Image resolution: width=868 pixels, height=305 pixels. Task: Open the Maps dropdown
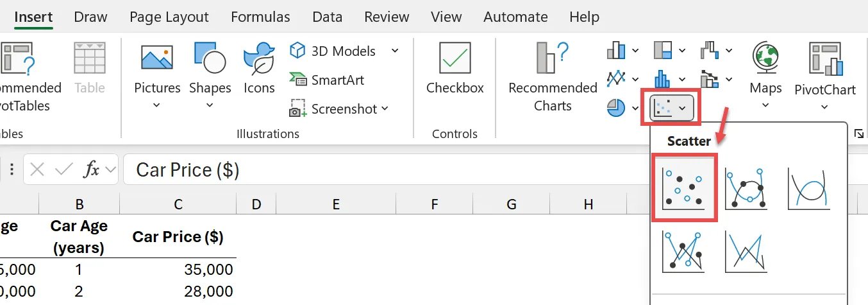coord(765,74)
